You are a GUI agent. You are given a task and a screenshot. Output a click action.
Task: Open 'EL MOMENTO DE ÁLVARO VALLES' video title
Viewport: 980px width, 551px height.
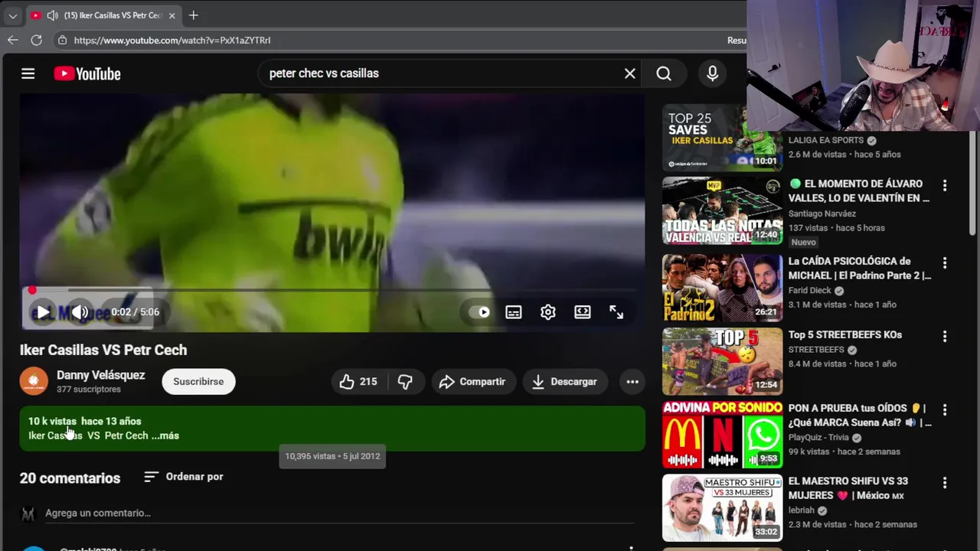tap(859, 191)
